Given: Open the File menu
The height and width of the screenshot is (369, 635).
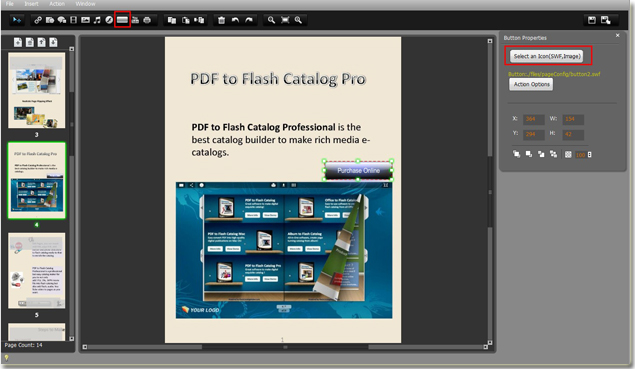Looking at the screenshot, I should (x=9, y=4).
